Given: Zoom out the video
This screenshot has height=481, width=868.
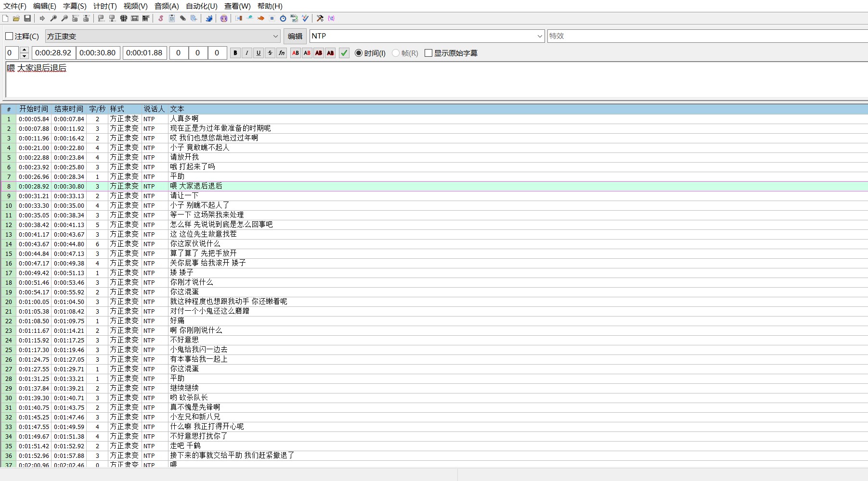Looking at the screenshot, I should 65,18.
